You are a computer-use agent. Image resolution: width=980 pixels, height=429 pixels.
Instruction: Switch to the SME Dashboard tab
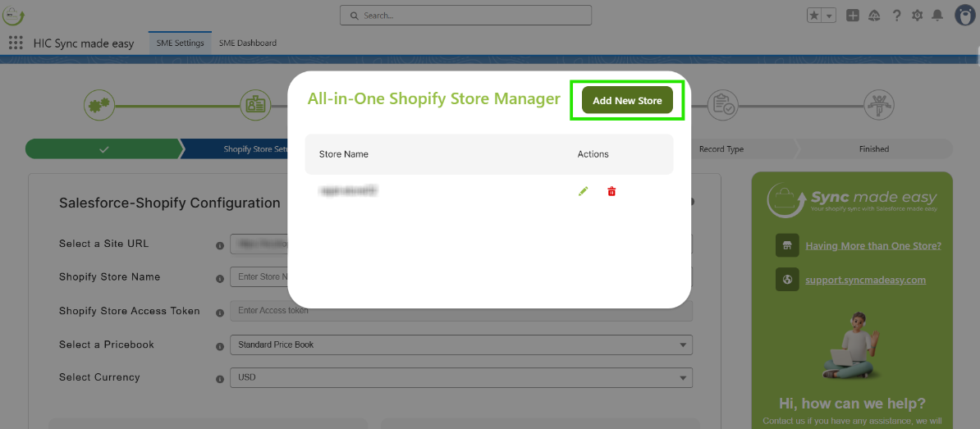(x=248, y=43)
